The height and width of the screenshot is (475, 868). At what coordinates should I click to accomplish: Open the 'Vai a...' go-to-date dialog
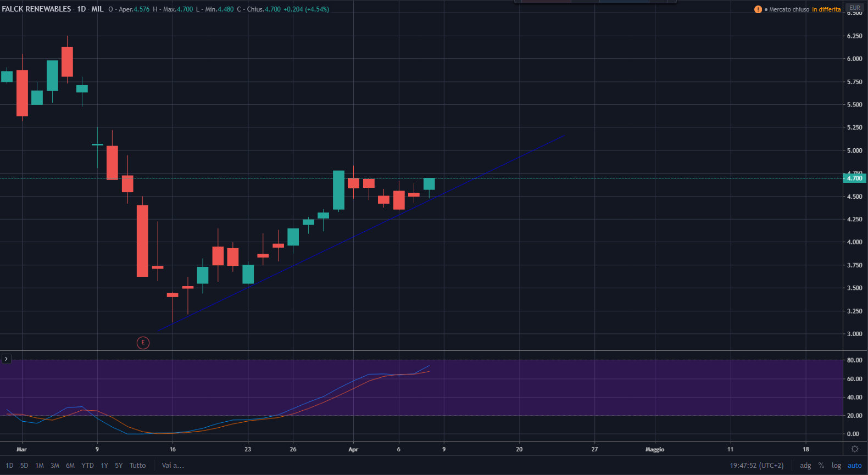tap(173, 466)
